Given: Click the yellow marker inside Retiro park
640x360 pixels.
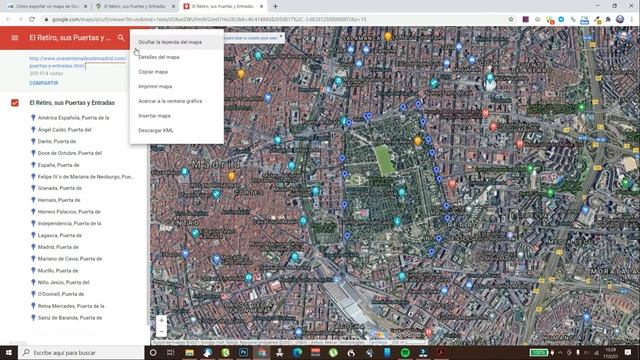Looking at the screenshot, I should click(x=417, y=141).
